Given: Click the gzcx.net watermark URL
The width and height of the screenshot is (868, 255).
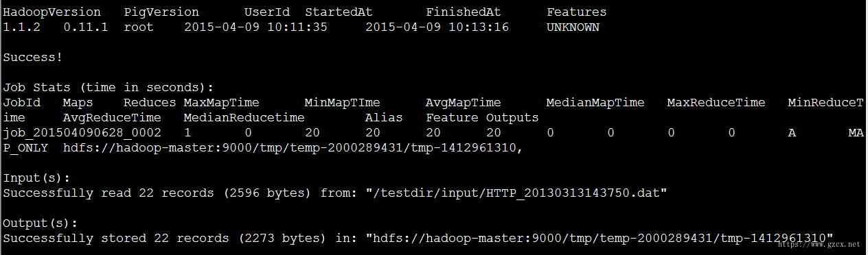Looking at the screenshot, I should [x=823, y=243].
